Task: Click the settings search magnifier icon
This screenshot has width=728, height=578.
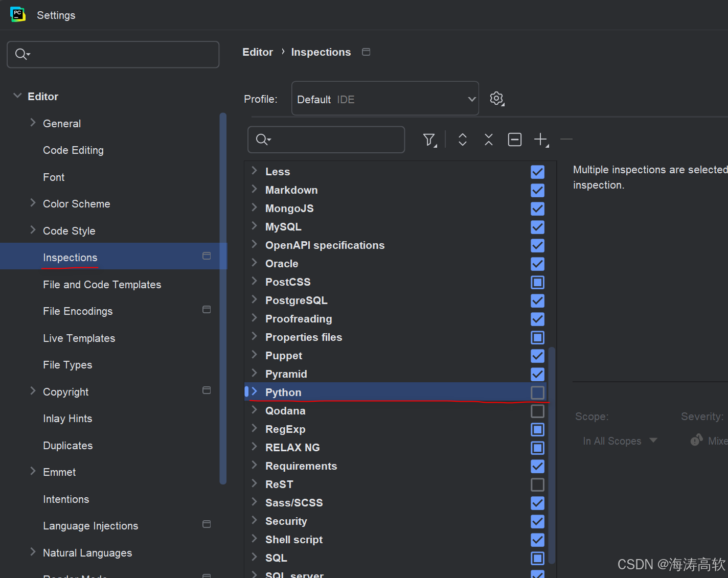Action: point(22,54)
